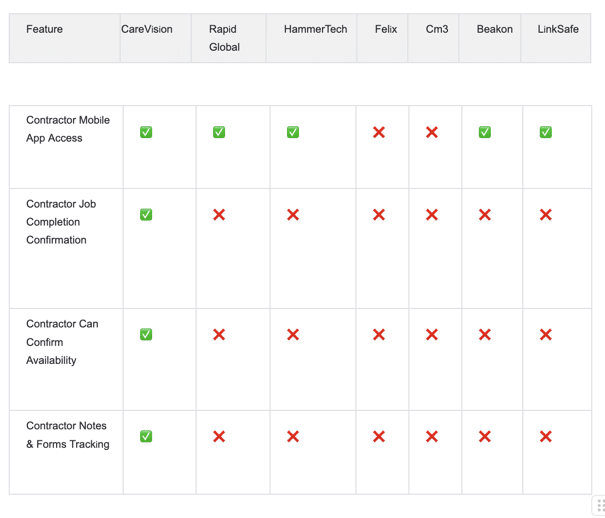Click HammerTech checkmark in Mobile App Access row
This screenshot has height=518, width=605.
click(293, 132)
